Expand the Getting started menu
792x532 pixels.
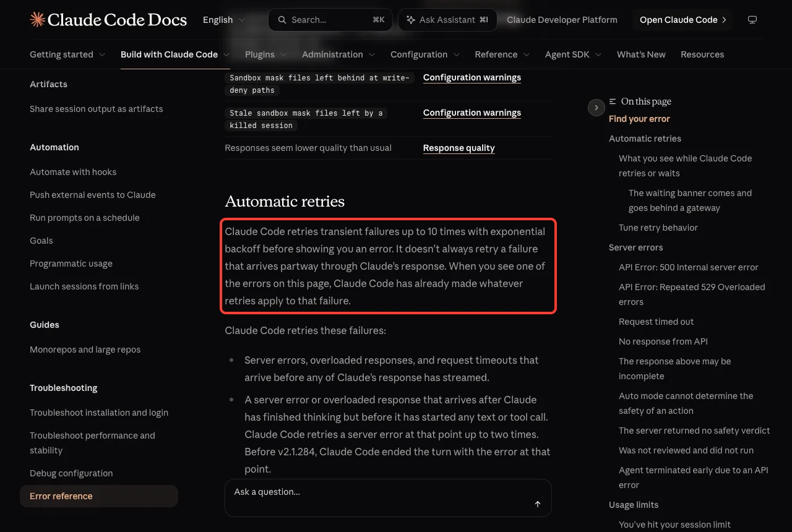point(67,54)
